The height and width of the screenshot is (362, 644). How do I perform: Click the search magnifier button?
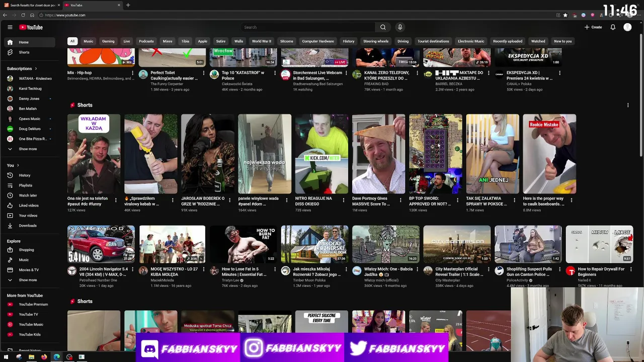[x=383, y=27]
